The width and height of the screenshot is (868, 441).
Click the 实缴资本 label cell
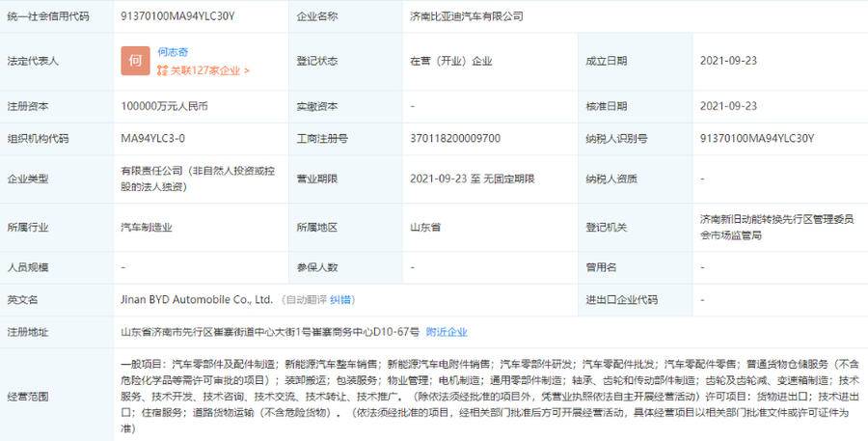click(x=345, y=106)
